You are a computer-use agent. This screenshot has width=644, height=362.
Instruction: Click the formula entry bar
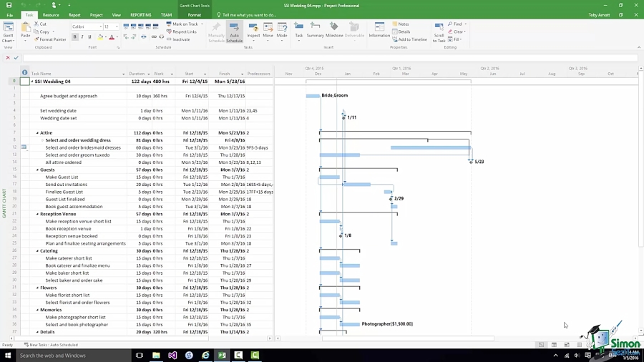pyautogui.click(x=331, y=58)
